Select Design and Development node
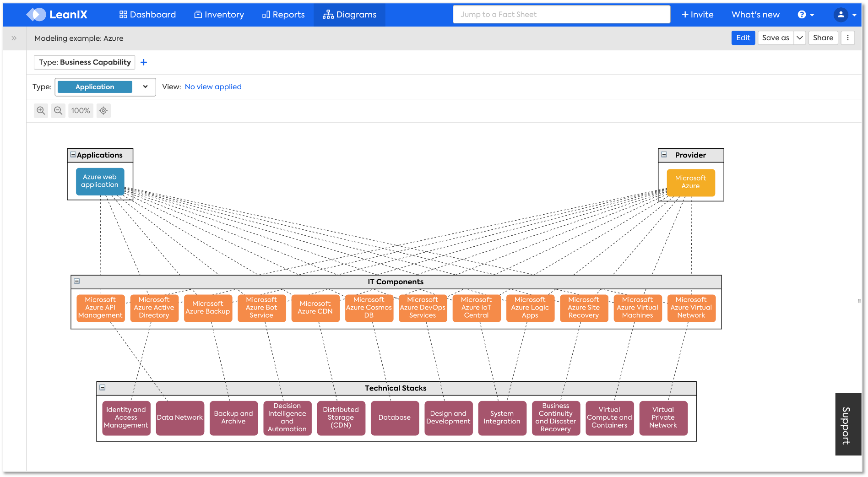Screen dimensions: 868x477 [448, 418]
